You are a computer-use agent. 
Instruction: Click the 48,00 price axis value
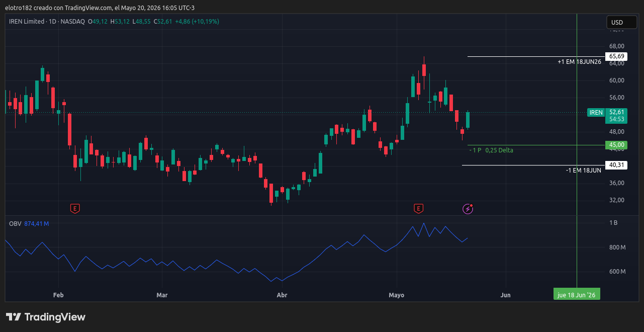(616, 132)
